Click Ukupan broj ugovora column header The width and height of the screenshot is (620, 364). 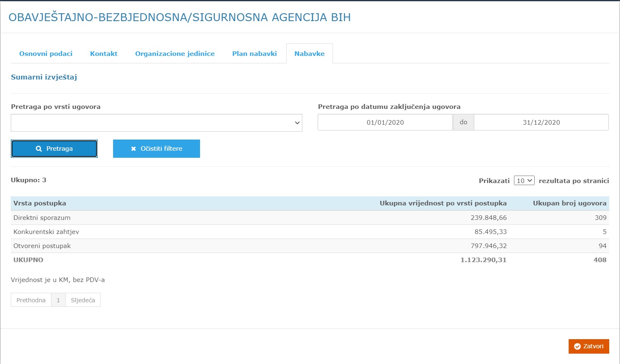click(569, 203)
